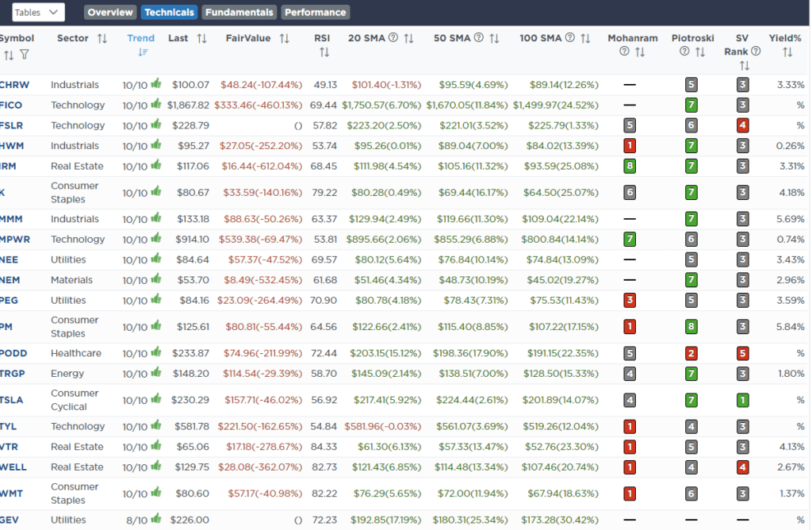812x530 pixels.
Task: Open the Fundamentals tab
Action: tap(239, 13)
